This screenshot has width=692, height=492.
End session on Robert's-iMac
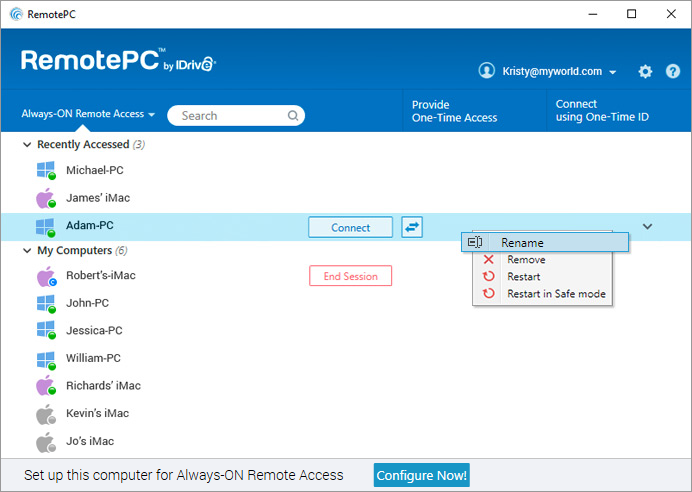pos(350,276)
